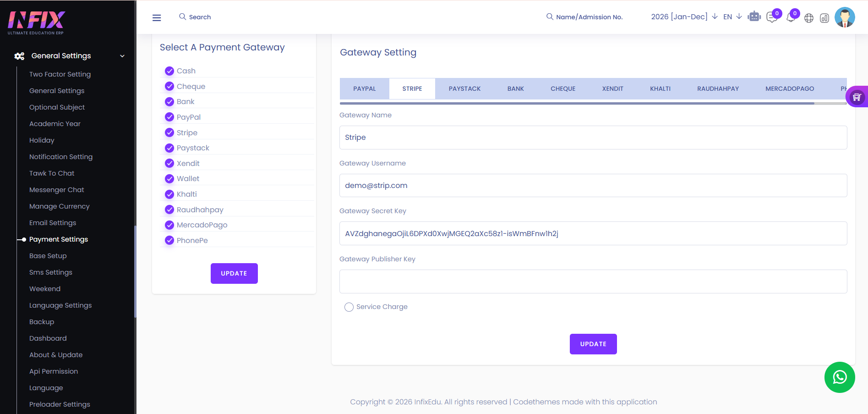Toggle the Raudhahpay gateway checkbox
Viewport: 868px width, 414px height.
click(169, 210)
